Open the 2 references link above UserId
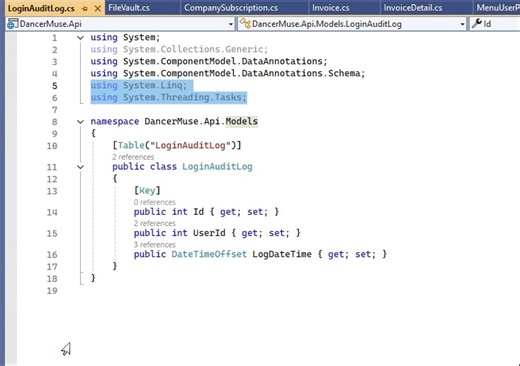 (x=154, y=223)
